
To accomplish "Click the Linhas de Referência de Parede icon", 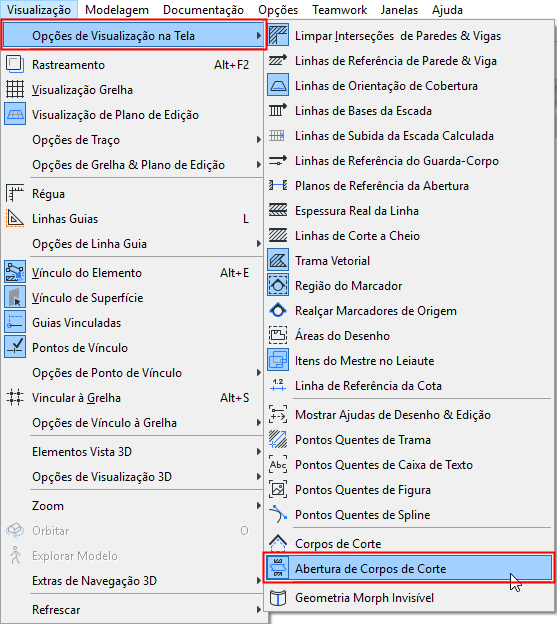I will point(278,60).
